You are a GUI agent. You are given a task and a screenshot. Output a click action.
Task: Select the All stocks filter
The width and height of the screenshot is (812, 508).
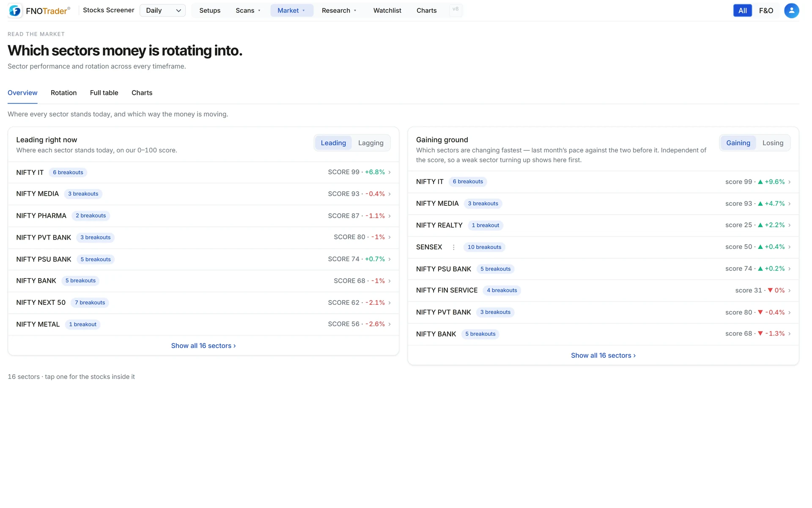tap(742, 11)
